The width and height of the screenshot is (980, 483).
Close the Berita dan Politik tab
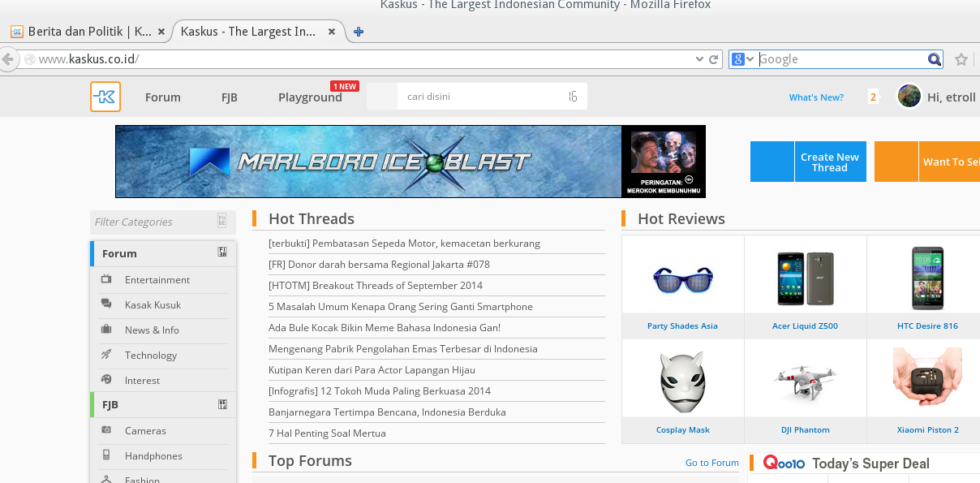pos(161,32)
